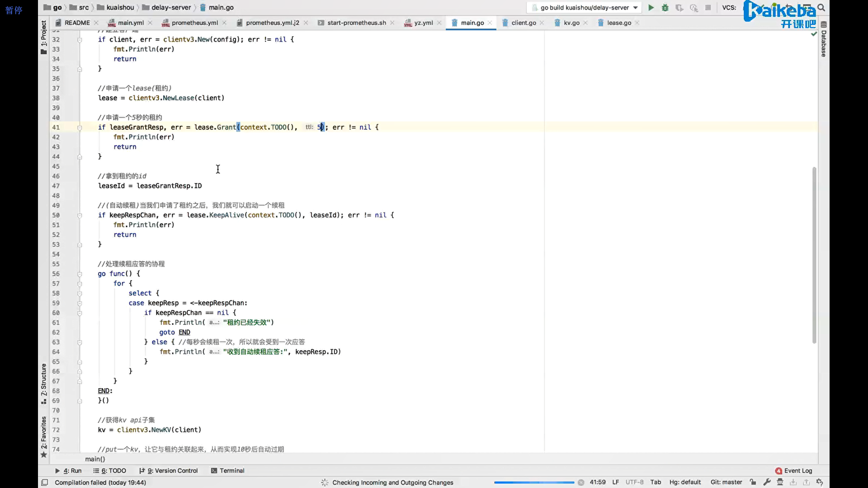Click Run with Coverage icon
Screen dimensions: 868x488
pos(679,8)
